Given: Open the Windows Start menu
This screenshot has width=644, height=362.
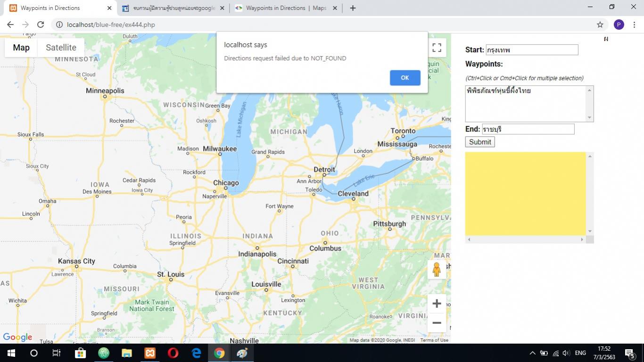Looking at the screenshot, I should pos(11,353).
